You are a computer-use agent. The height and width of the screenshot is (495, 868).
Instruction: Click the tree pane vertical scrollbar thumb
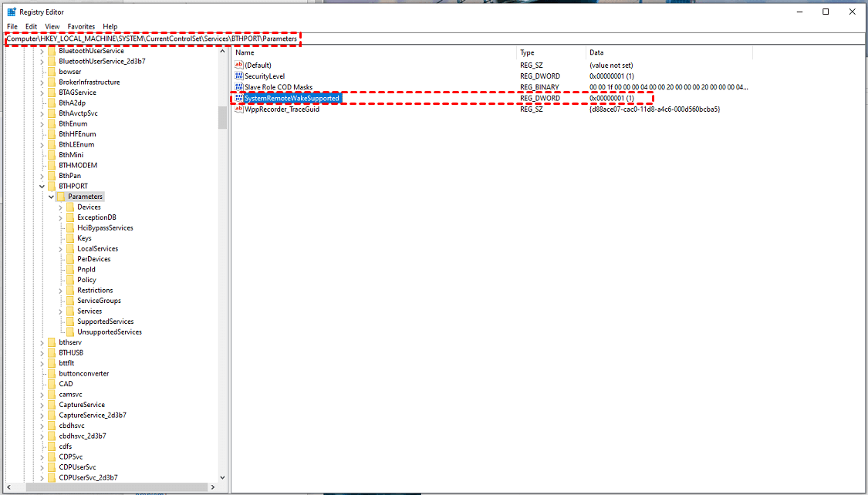tap(222, 117)
